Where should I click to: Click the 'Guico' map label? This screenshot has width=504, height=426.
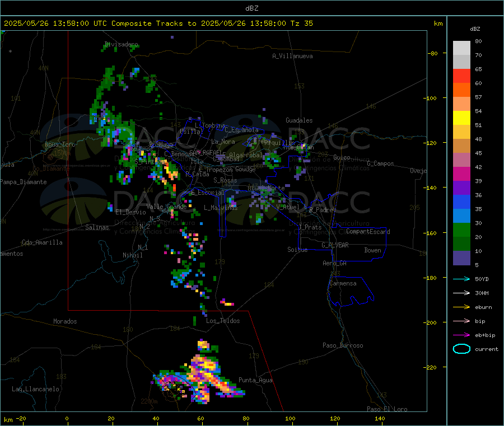pyautogui.click(x=342, y=157)
